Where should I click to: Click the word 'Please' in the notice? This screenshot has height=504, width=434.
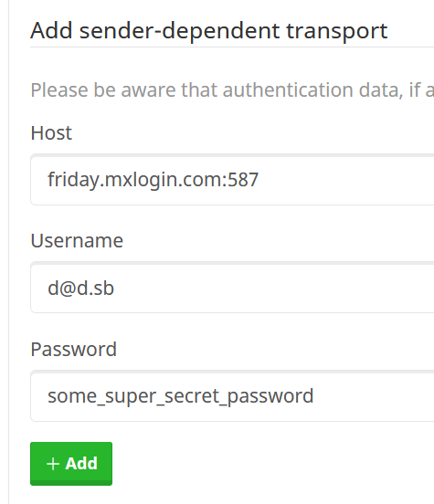pos(59,89)
